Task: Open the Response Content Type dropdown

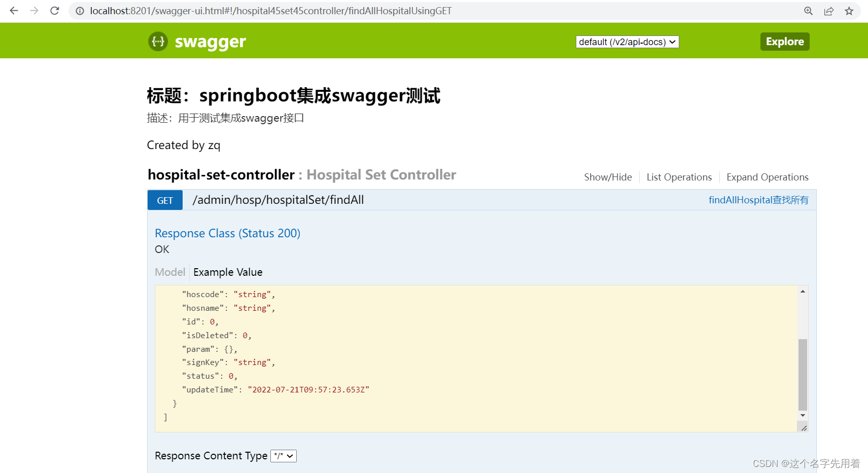Action: click(283, 456)
